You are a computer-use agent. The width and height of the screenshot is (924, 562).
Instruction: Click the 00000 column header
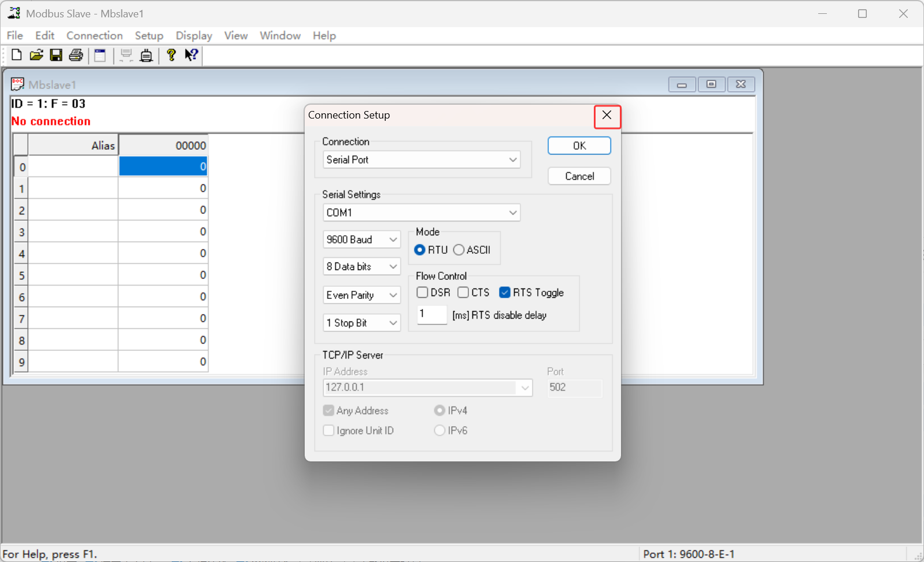pyautogui.click(x=163, y=146)
